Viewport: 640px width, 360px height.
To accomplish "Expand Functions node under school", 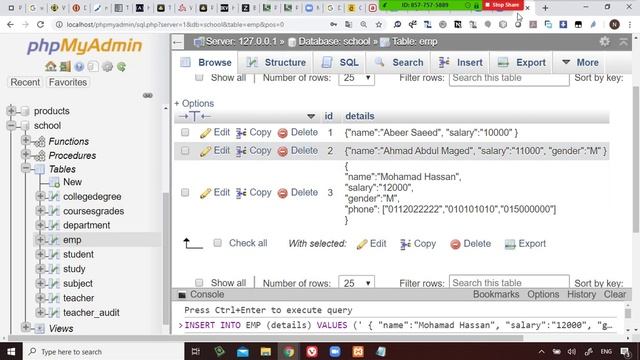I will [x=25, y=140].
